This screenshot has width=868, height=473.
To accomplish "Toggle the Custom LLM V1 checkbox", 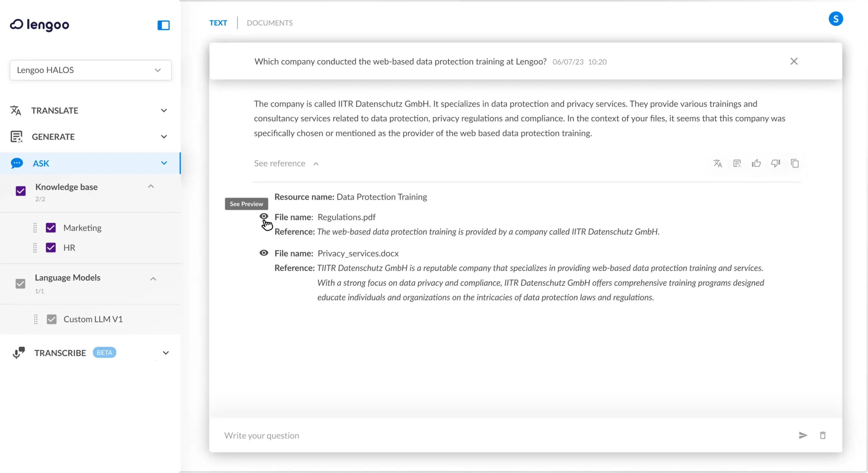I will coord(52,319).
